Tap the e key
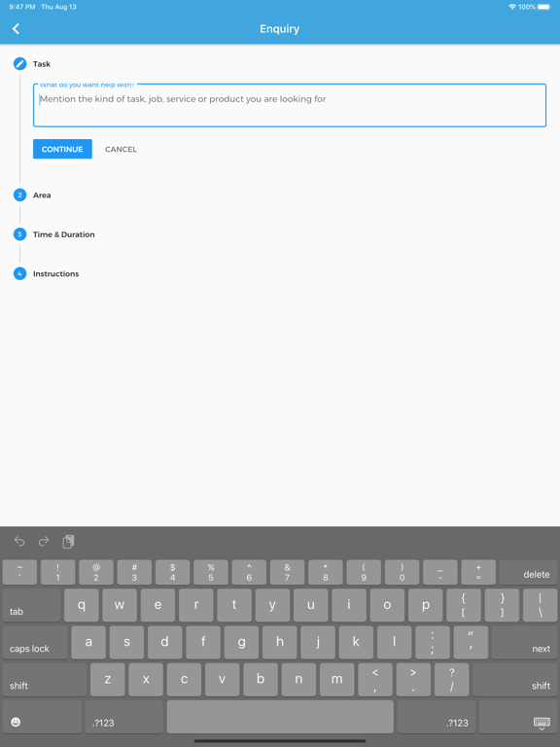The height and width of the screenshot is (747, 560). 157,605
